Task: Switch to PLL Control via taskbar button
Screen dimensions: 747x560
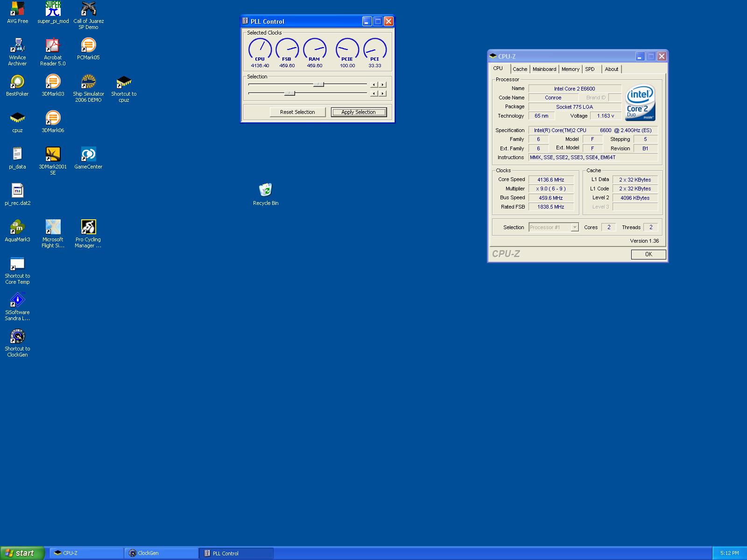Action: [236, 553]
